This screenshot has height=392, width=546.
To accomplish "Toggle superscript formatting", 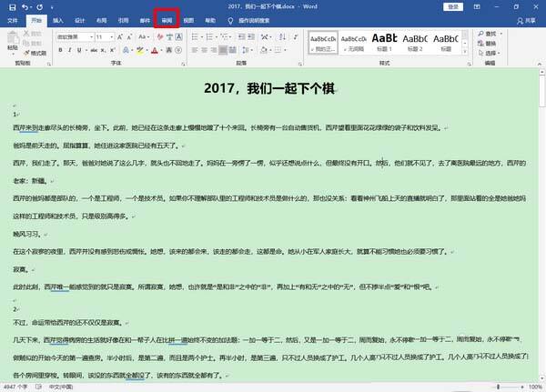I will [x=113, y=51].
